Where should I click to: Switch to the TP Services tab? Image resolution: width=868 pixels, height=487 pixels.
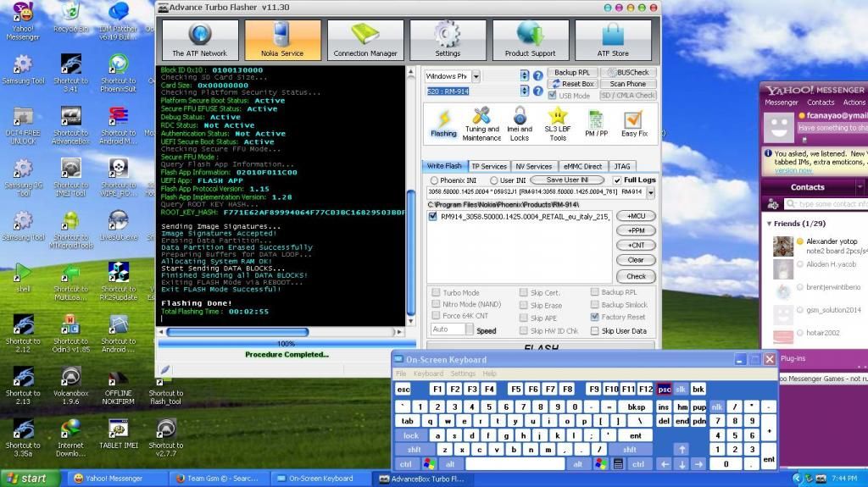(x=488, y=166)
